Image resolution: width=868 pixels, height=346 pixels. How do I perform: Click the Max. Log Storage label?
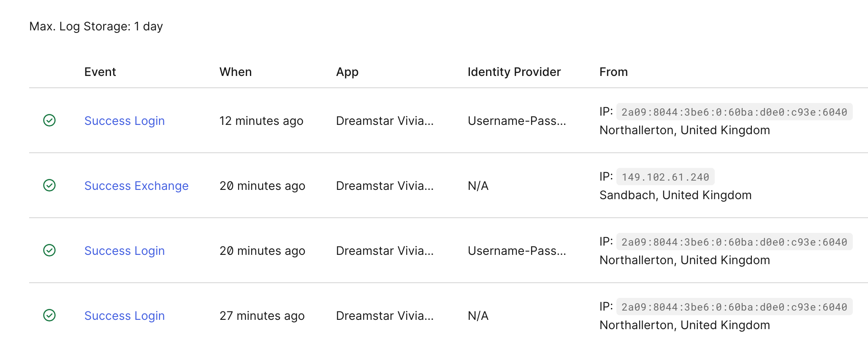[x=96, y=26]
